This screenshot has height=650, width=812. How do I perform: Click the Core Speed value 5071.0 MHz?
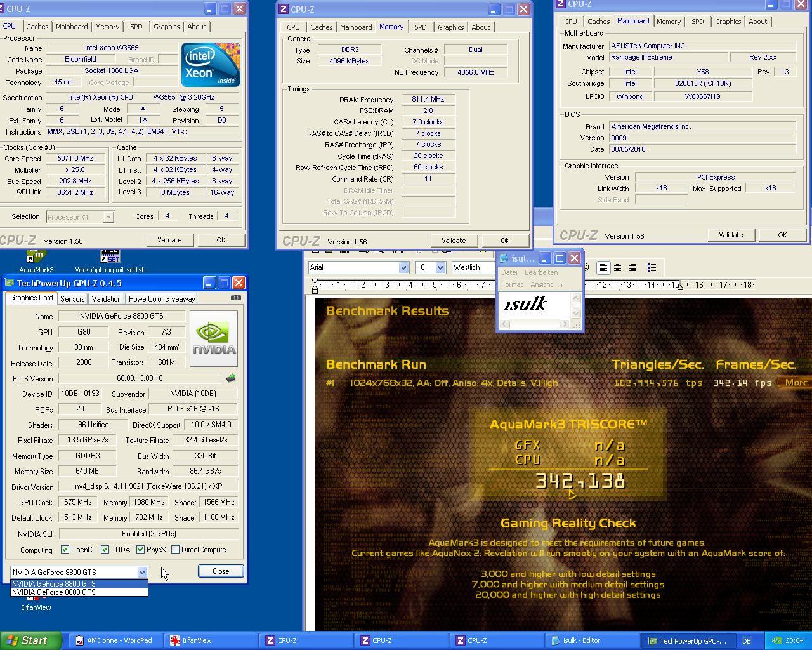tap(75, 159)
